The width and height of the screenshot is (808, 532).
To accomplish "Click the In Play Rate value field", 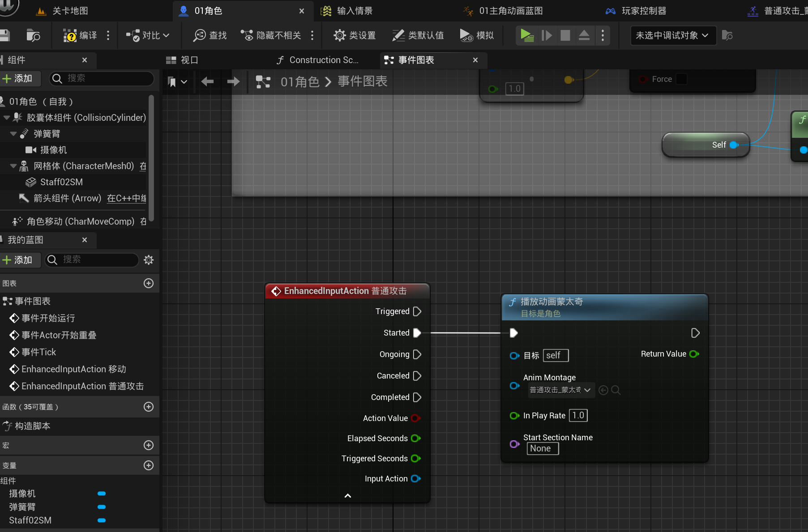I will coord(578,416).
